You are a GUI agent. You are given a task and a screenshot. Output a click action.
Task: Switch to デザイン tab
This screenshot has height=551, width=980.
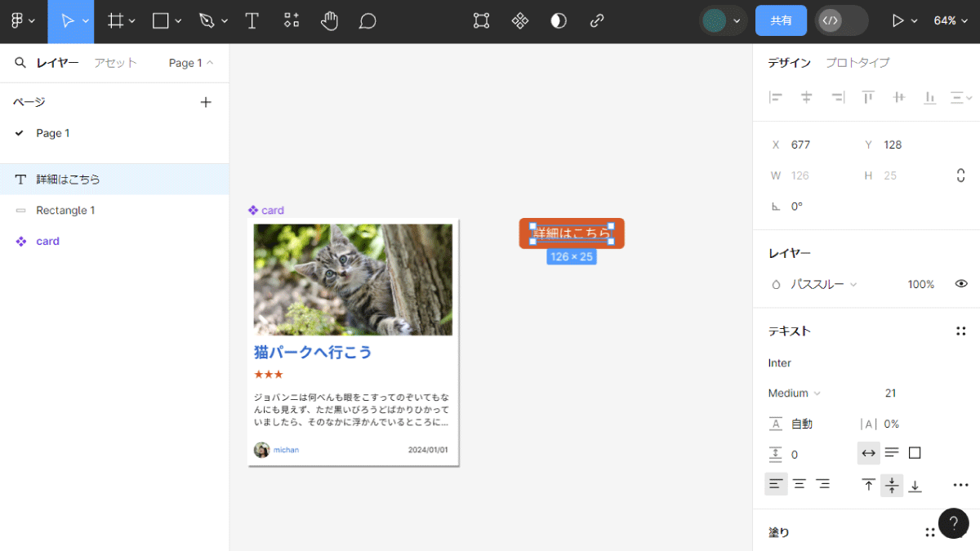point(790,63)
